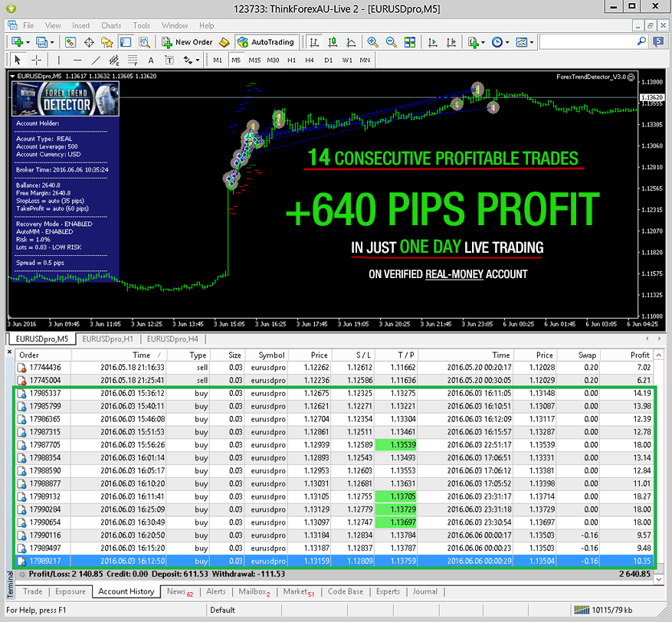Expand the New Chart dropdown arrow
672x622 pixels.
tap(28, 42)
